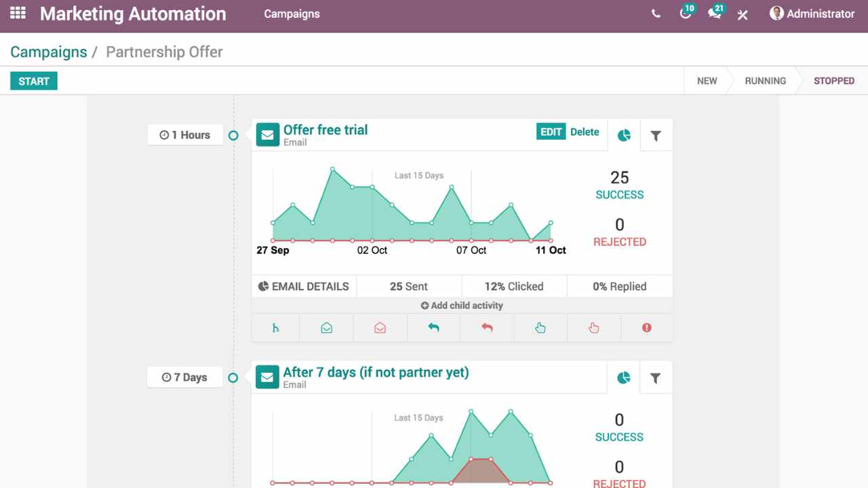Open Administrator user menu
The height and width of the screenshot is (488, 868).
point(812,14)
